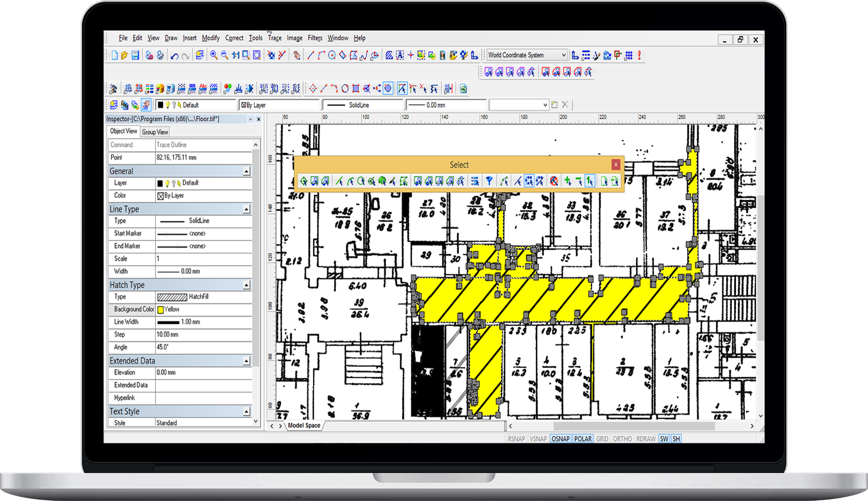The image size is (868, 501).
Task: Click the filter funnel icon on Select toolbar
Action: tap(489, 180)
